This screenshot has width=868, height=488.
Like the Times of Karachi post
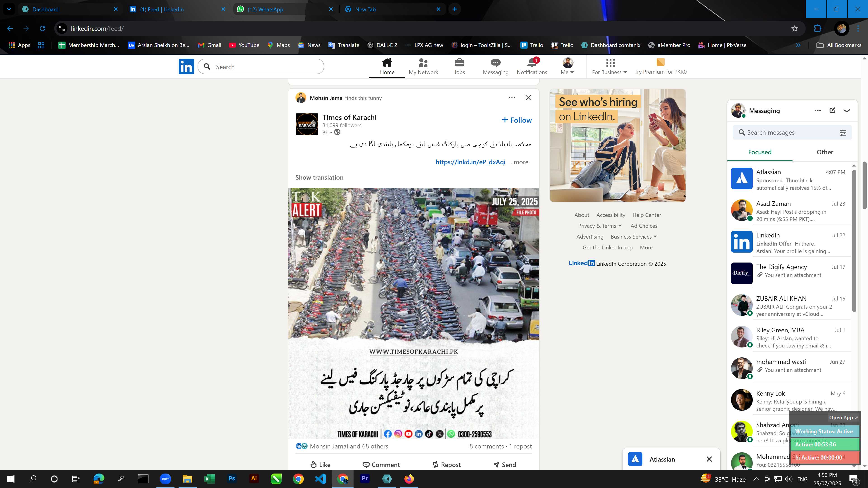tap(320, 465)
